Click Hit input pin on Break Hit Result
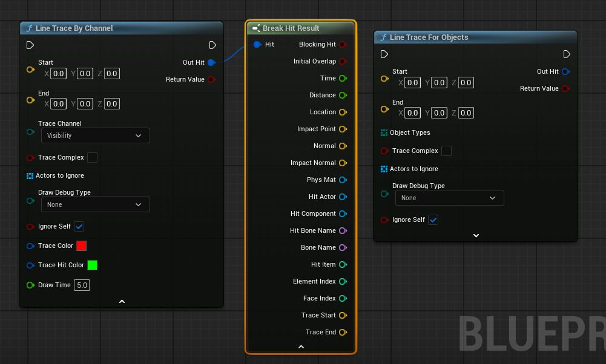Screen dimensions: 606x364 (x=257, y=44)
